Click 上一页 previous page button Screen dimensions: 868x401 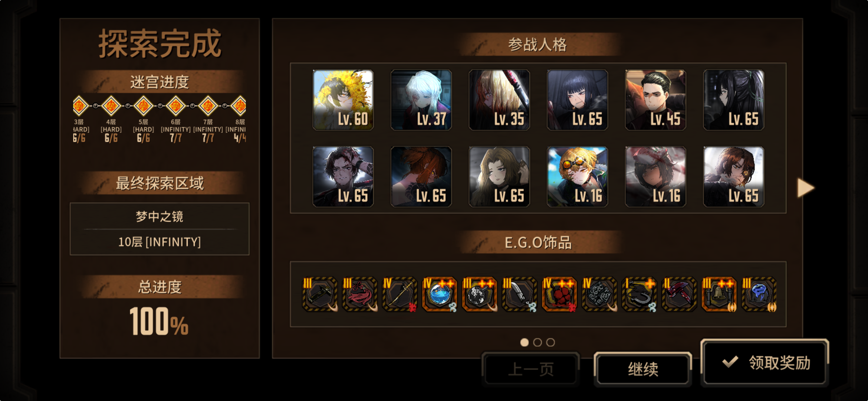(x=531, y=369)
